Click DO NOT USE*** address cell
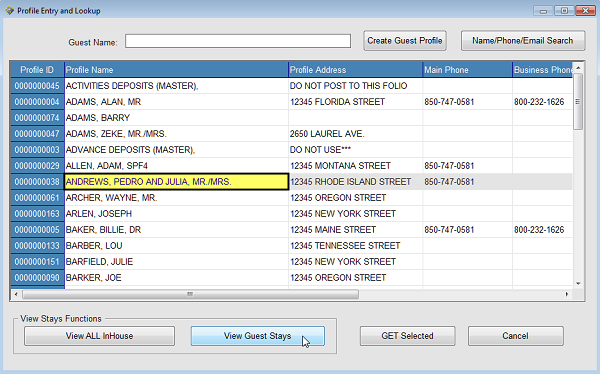This screenshot has width=600, height=374. [x=355, y=150]
